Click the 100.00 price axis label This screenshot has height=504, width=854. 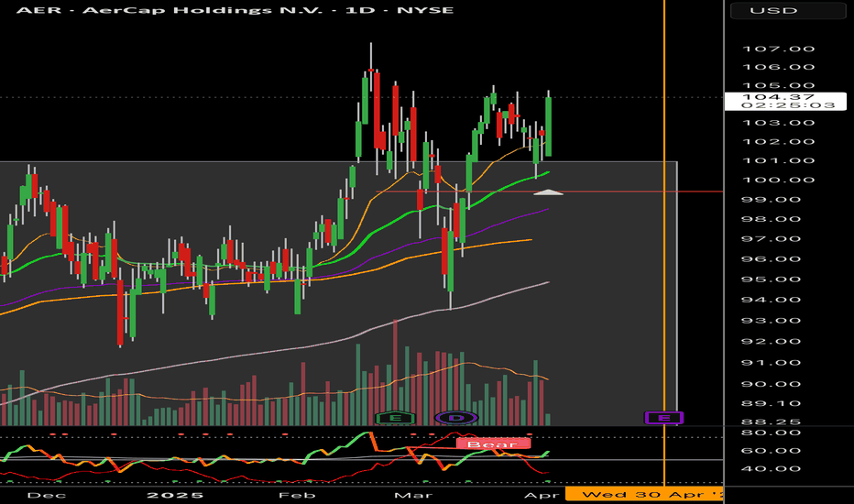[778, 180]
